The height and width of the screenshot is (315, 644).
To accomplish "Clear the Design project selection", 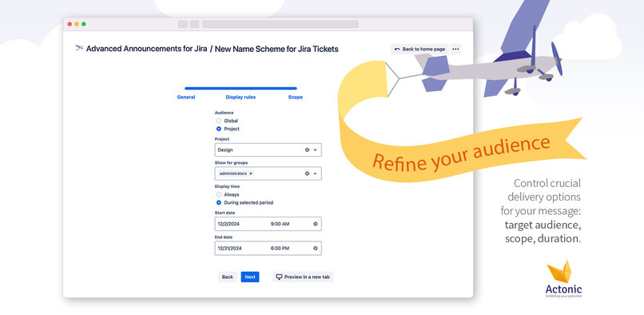I will point(307,150).
